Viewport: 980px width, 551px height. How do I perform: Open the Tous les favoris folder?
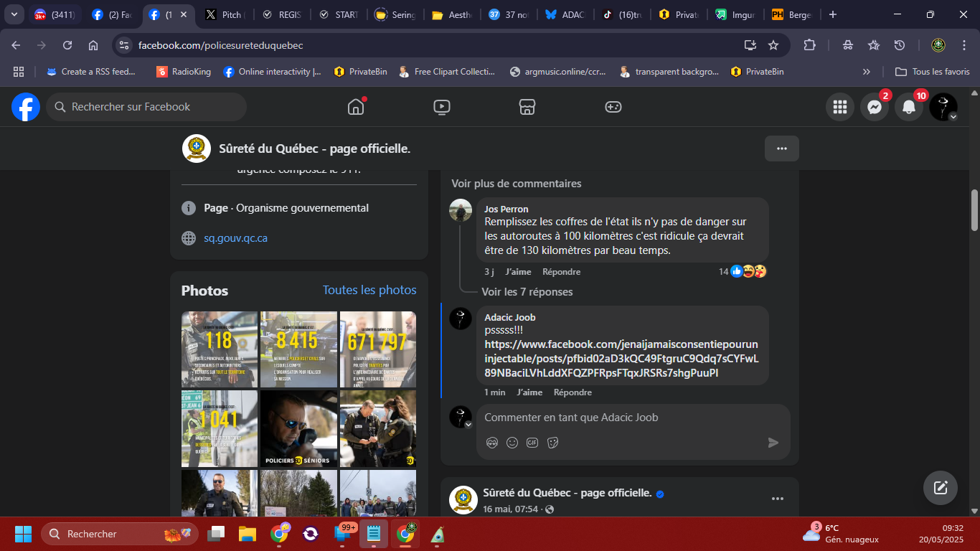pos(933,72)
